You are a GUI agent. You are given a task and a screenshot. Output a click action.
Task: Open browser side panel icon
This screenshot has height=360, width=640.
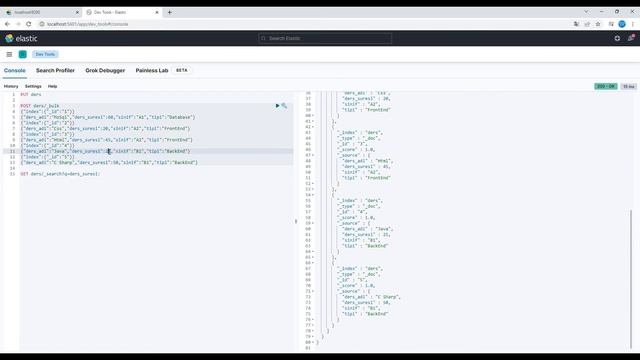(x=611, y=24)
